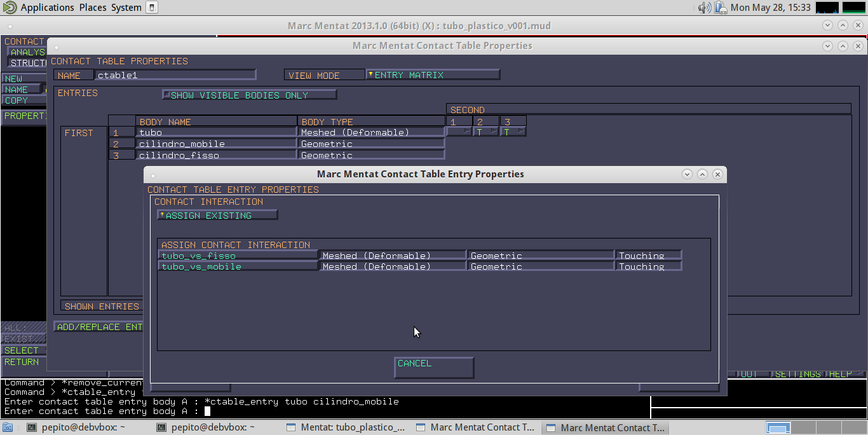Select tubo_vs_fisso contact interaction
Viewport: 868px width, 435px height.
click(238, 256)
